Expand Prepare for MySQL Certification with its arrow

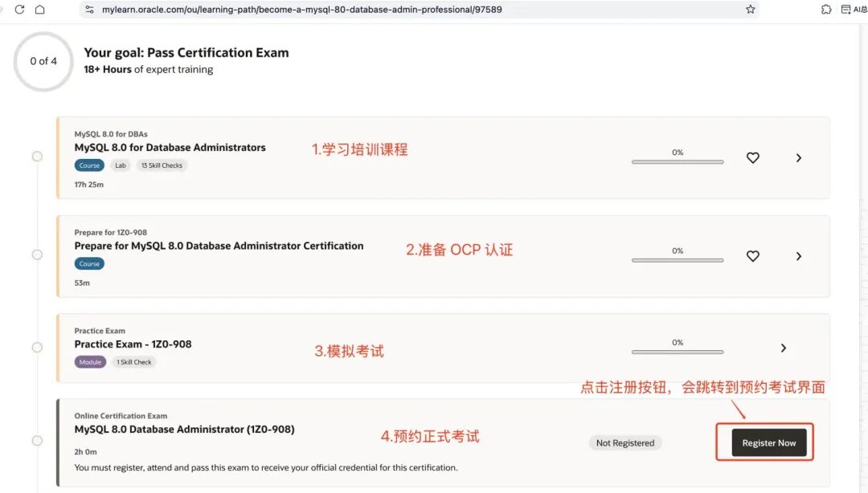pyautogui.click(x=798, y=256)
